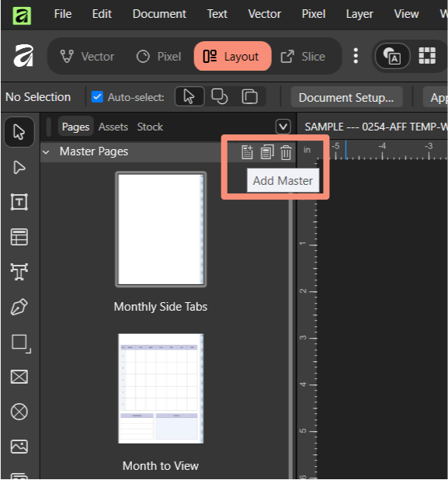Open the Layer menu

(359, 14)
